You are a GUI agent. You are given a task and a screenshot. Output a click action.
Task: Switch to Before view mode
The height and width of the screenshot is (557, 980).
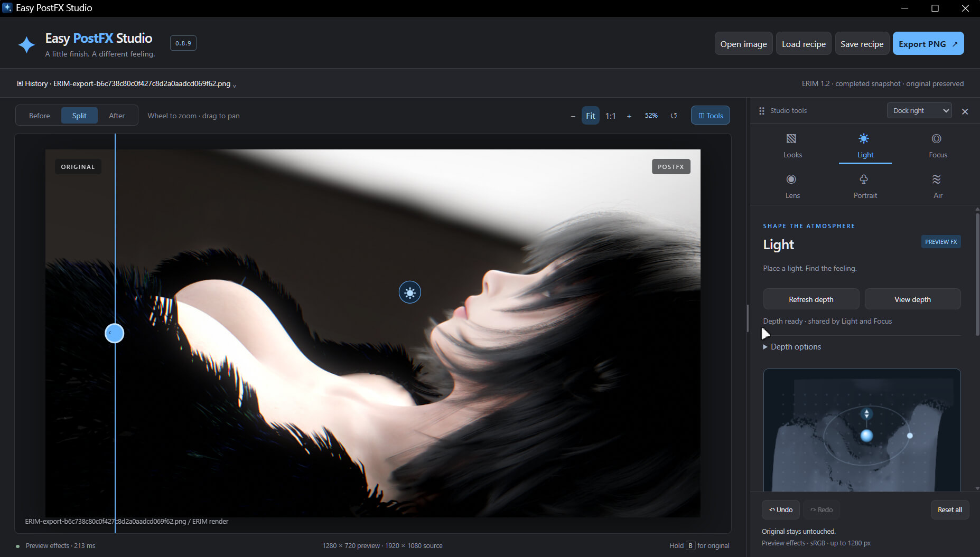39,116
